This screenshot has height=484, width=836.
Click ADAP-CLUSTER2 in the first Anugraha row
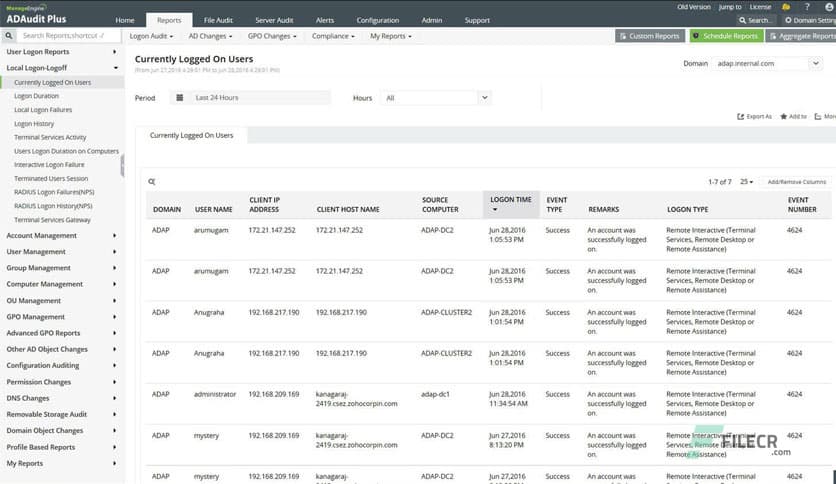(x=446, y=312)
